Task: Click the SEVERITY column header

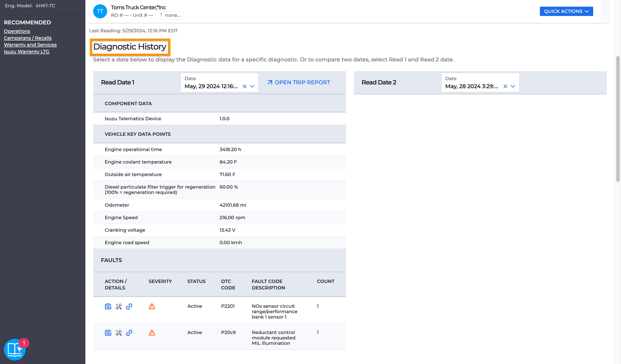Action: (160, 281)
